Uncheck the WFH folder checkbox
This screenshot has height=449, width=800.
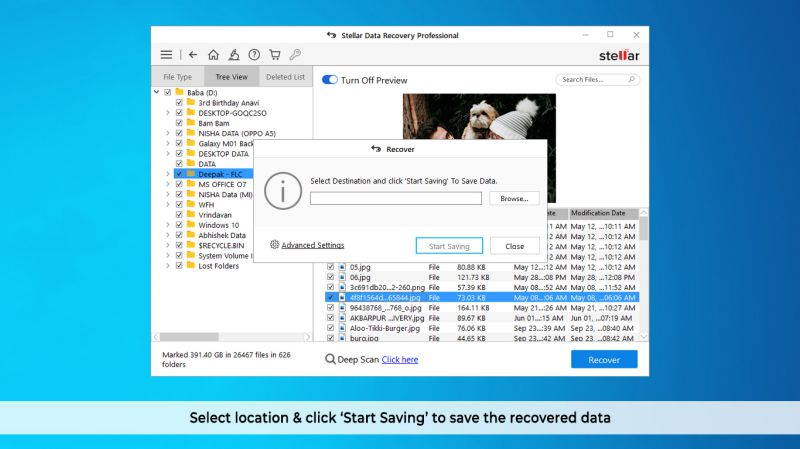tap(179, 205)
